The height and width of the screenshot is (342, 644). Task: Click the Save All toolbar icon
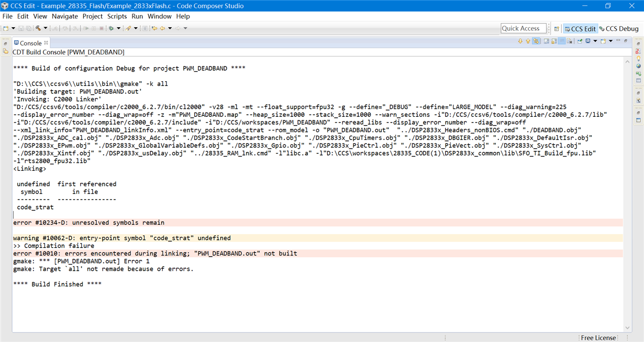coord(29,28)
